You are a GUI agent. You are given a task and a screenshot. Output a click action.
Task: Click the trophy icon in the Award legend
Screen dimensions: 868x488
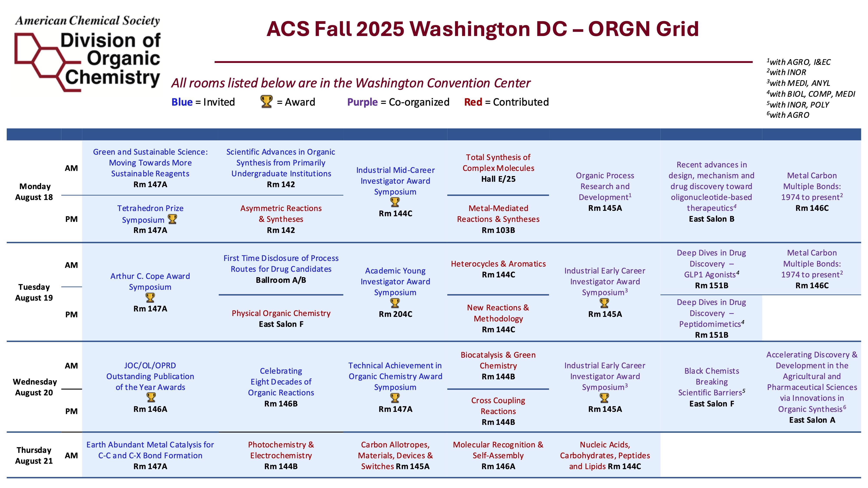coord(266,101)
